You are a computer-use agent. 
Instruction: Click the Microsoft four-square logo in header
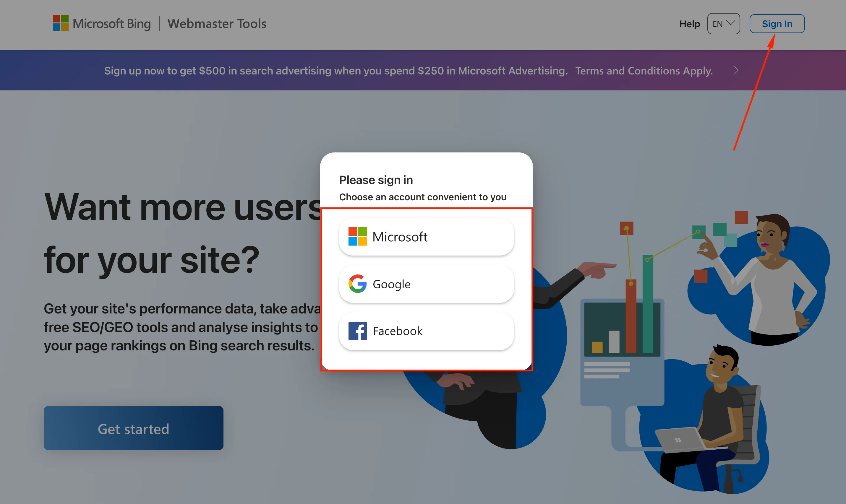61,23
